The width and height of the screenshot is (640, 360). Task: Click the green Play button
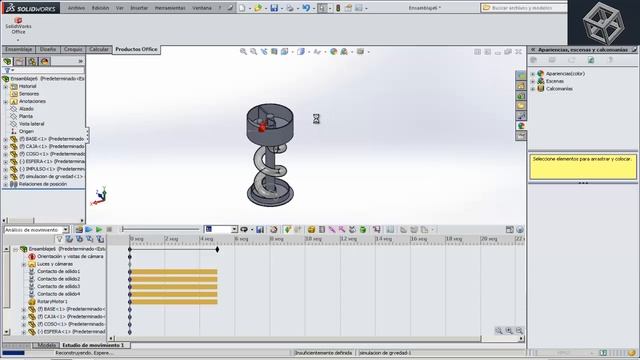click(99, 230)
